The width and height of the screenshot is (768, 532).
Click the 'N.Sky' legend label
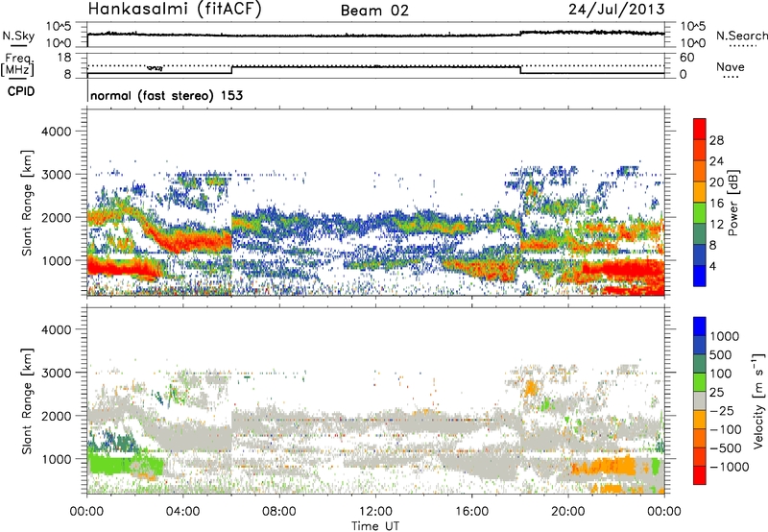[18, 36]
